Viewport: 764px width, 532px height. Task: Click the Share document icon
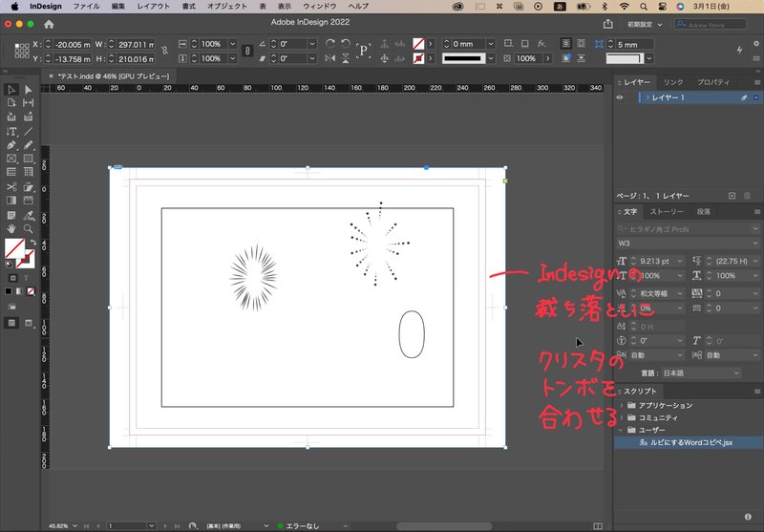click(607, 24)
